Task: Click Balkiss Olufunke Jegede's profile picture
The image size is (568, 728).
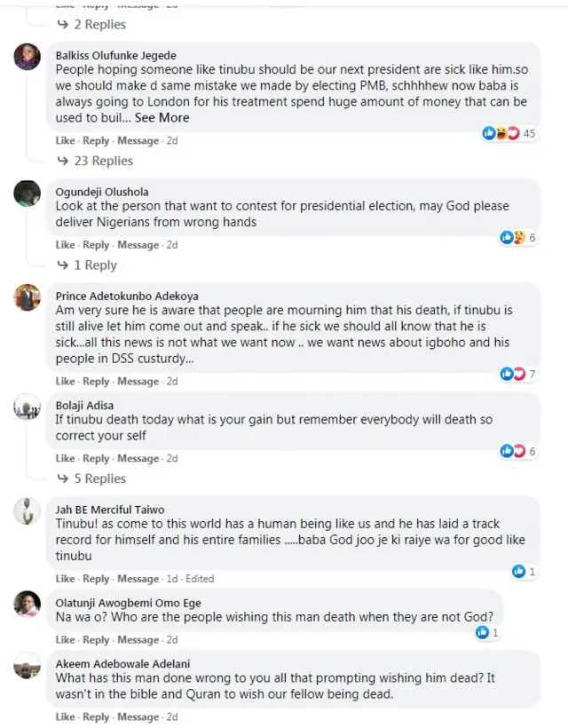Action: [28, 57]
